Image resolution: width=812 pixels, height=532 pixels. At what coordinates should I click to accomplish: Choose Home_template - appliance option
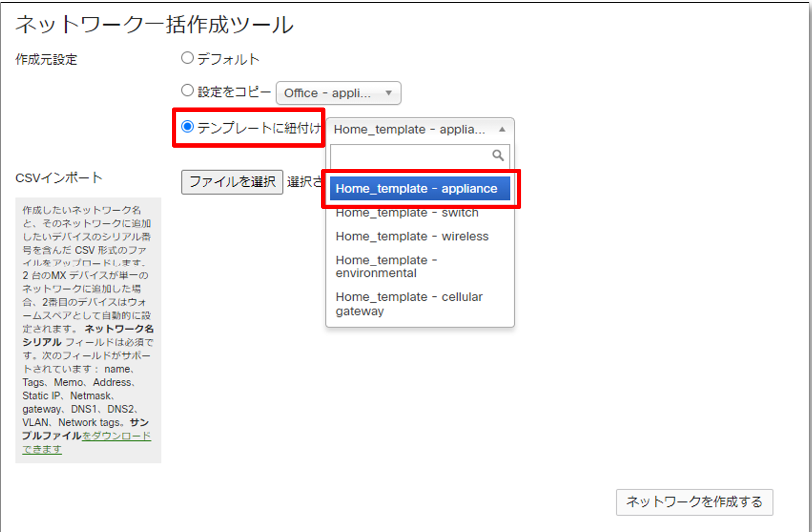coord(420,188)
